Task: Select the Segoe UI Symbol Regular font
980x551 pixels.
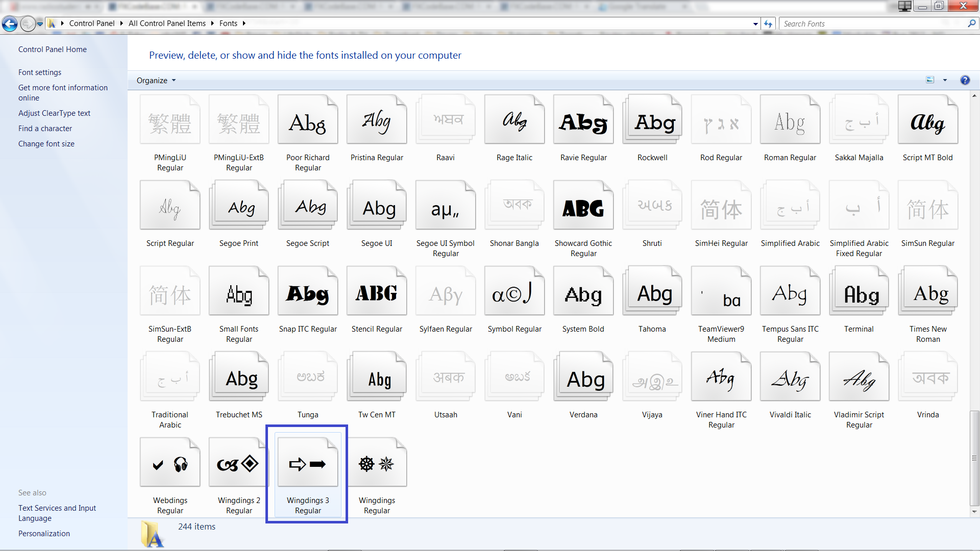Action: 446,219
